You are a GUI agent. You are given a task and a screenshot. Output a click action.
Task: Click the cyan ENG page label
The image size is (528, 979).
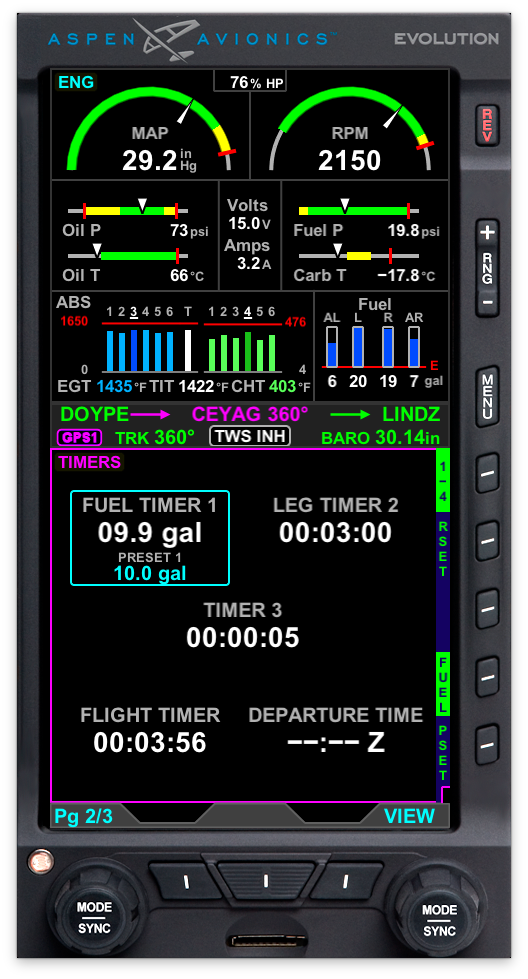pos(76,82)
